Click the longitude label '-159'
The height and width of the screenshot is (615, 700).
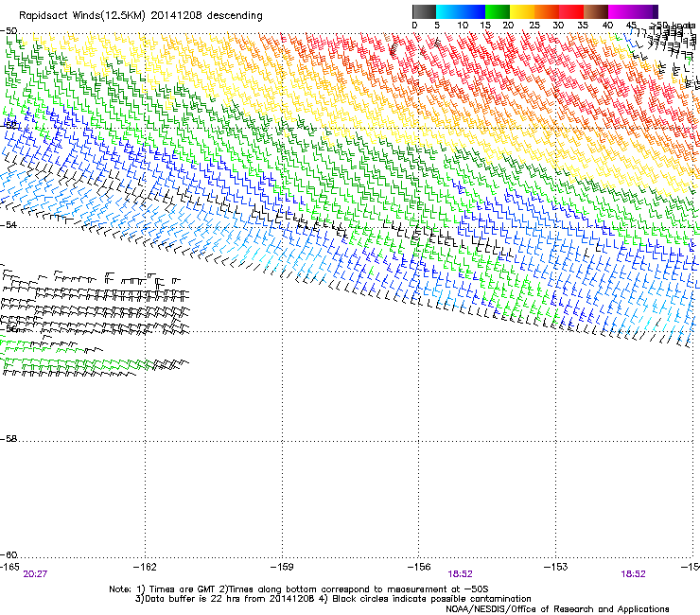[x=282, y=567]
